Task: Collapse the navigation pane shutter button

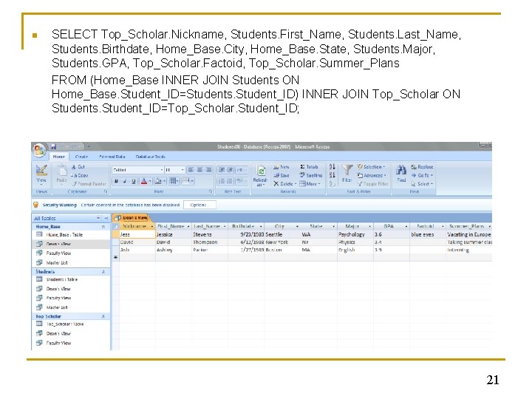Action: 106,218
